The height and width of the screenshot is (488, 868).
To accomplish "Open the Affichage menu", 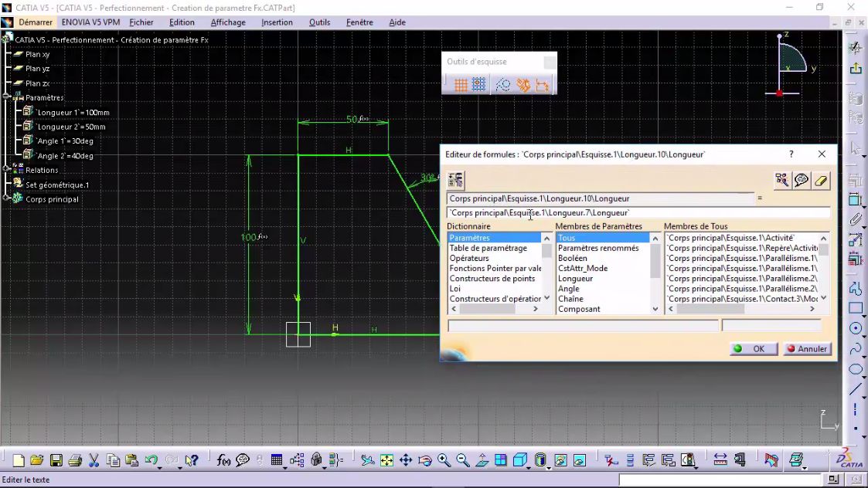I will click(228, 22).
